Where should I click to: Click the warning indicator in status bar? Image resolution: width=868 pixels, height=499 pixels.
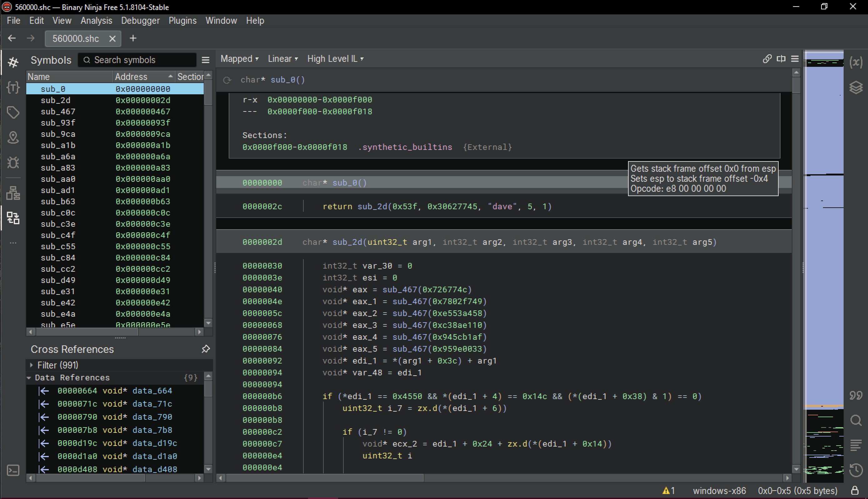pyautogui.click(x=668, y=491)
